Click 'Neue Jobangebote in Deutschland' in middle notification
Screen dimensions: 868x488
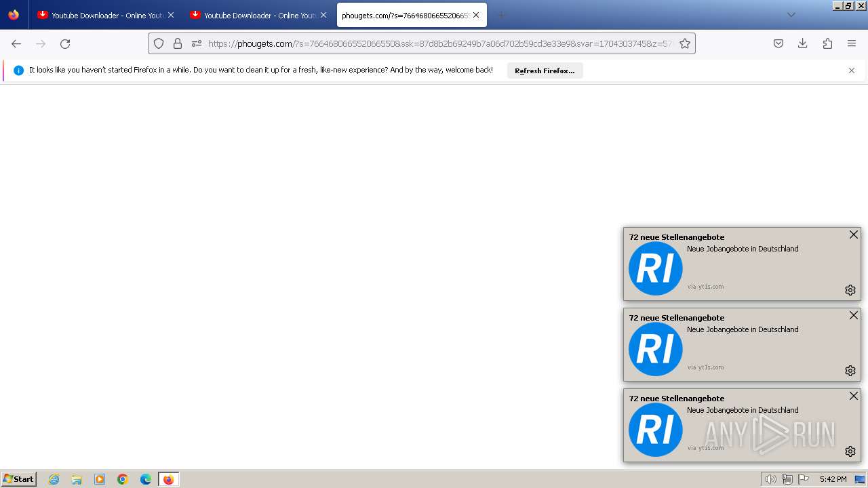click(x=743, y=329)
